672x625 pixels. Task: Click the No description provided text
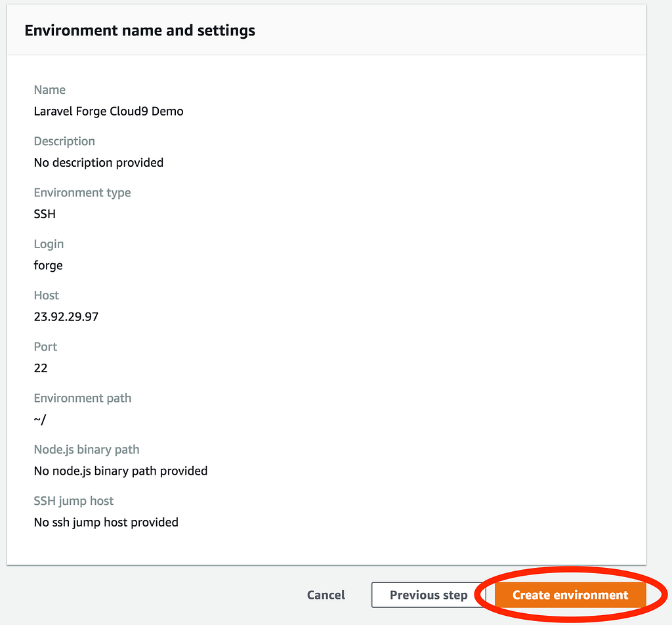click(x=98, y=162)
